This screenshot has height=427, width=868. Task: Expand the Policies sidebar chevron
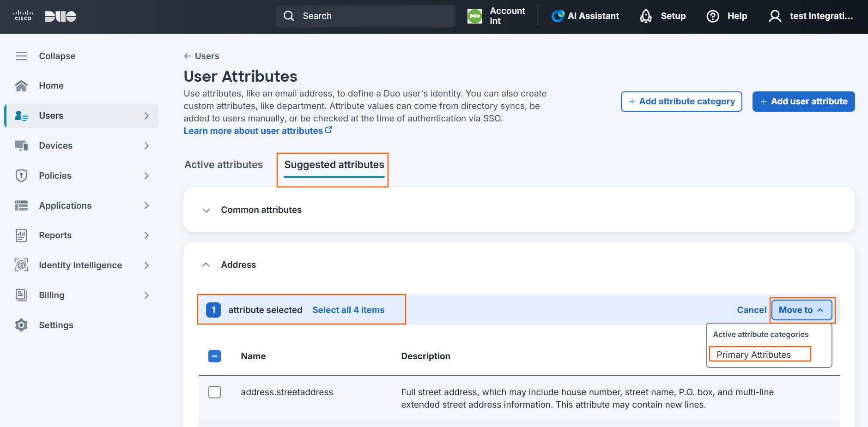tap(146, 176)
